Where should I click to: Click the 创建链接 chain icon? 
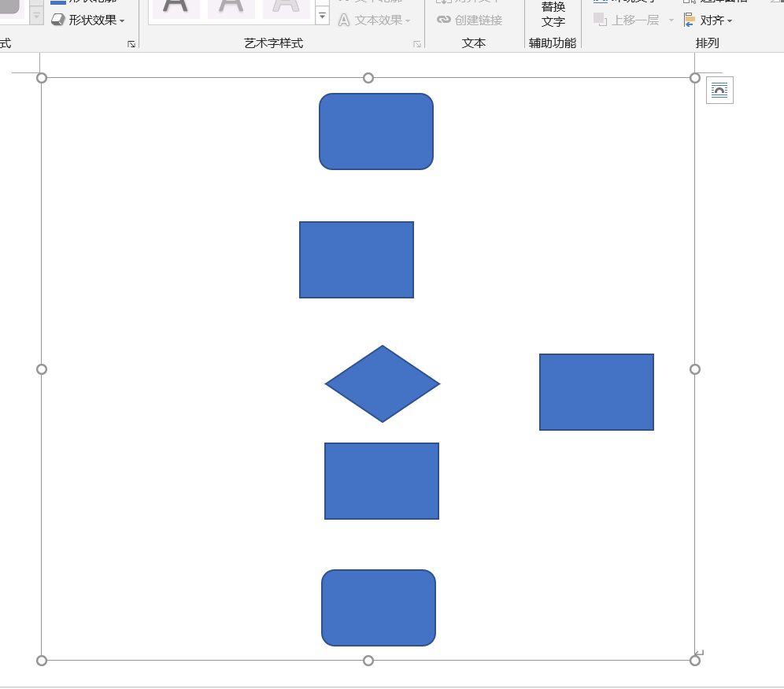click(443, 20)
